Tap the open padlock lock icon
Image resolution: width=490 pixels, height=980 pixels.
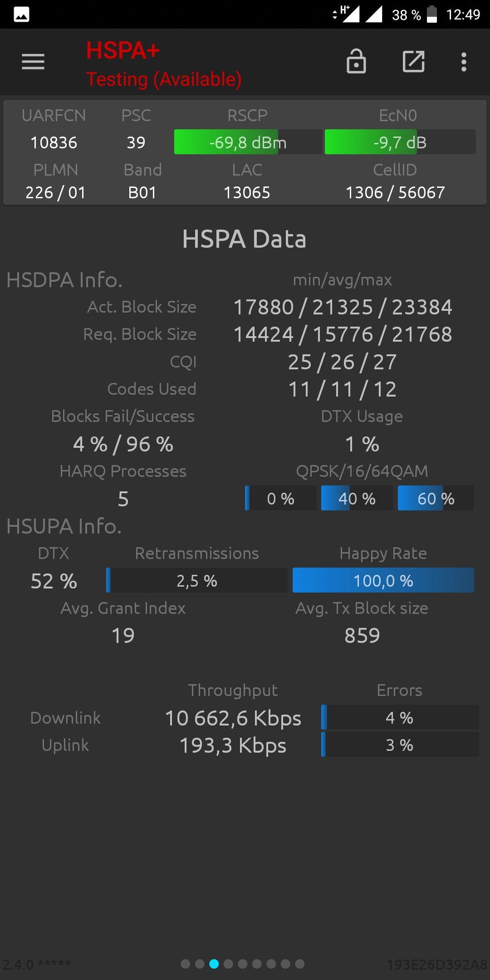(356, 61)
